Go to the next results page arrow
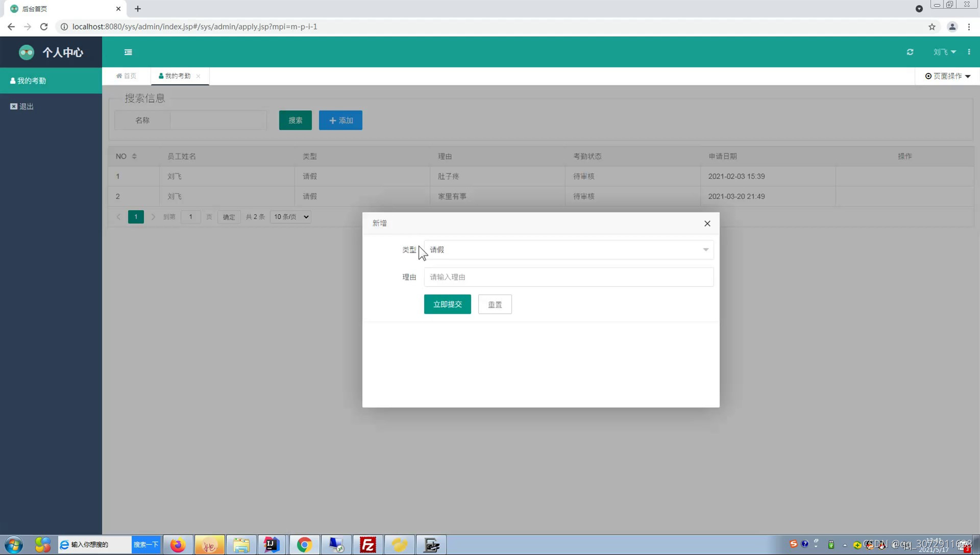 point(153,217)
